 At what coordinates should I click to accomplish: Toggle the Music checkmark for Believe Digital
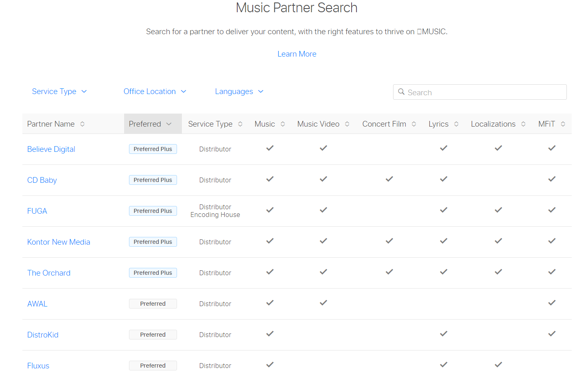[269, 148]
